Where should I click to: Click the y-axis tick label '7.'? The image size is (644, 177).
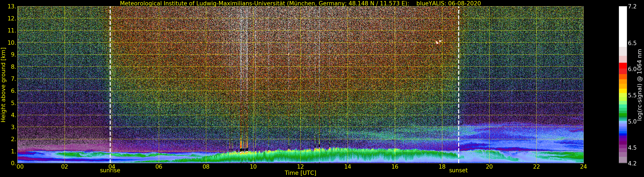[x=14, y=79]
